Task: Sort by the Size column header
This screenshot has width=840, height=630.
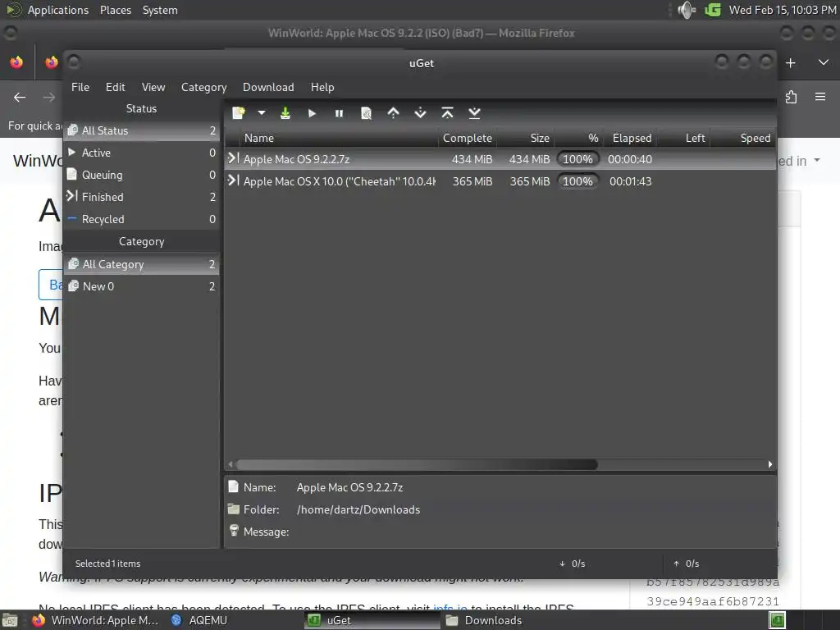Action: pyautogui.click(x=526, y=138)
